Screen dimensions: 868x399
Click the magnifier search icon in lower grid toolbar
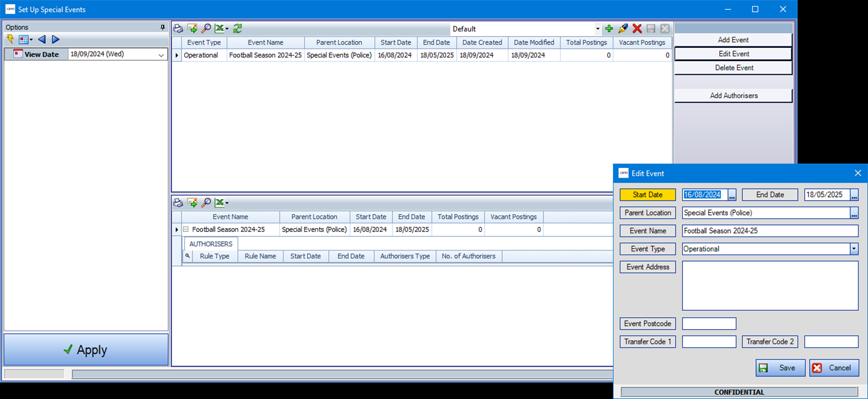tap(206, 202)
